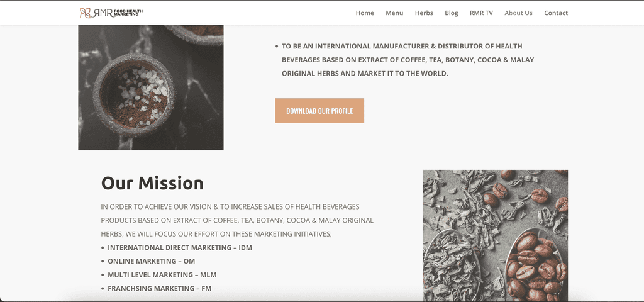
Task: Click the salt and coffee bowl image
Action: pyautogui.click(x=151, y=87)
